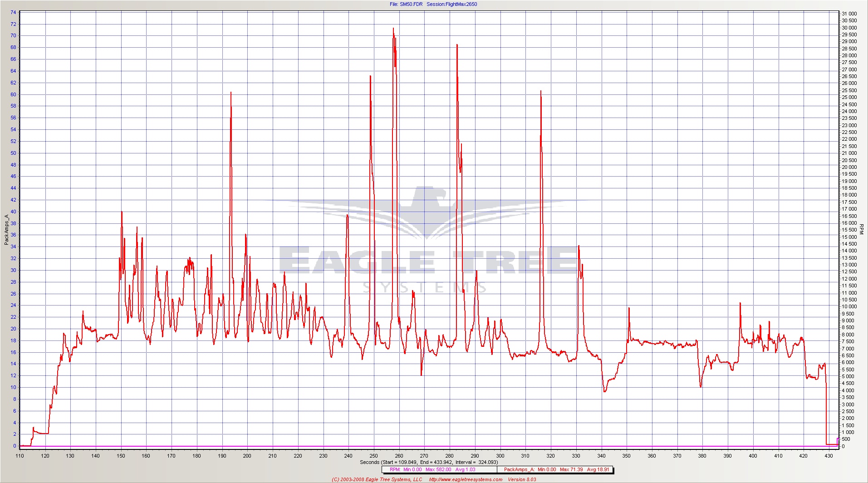868x483 pixels.
Task: Click the 'PackAmps_A' left axis title
Action: [x=6, y=230]
